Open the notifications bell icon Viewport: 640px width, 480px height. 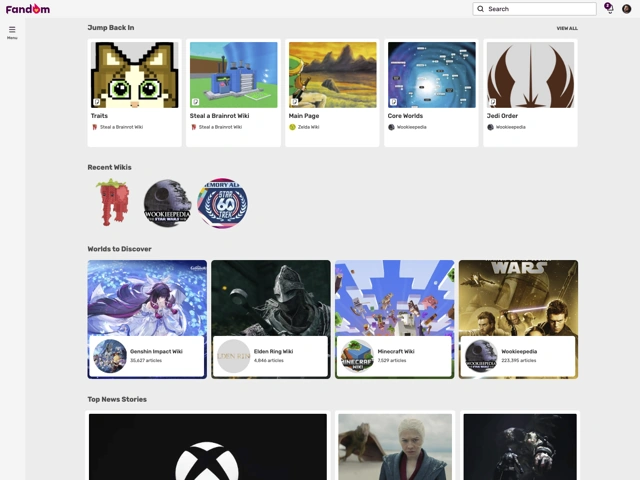pyautogui.click(x=609, y=8)
